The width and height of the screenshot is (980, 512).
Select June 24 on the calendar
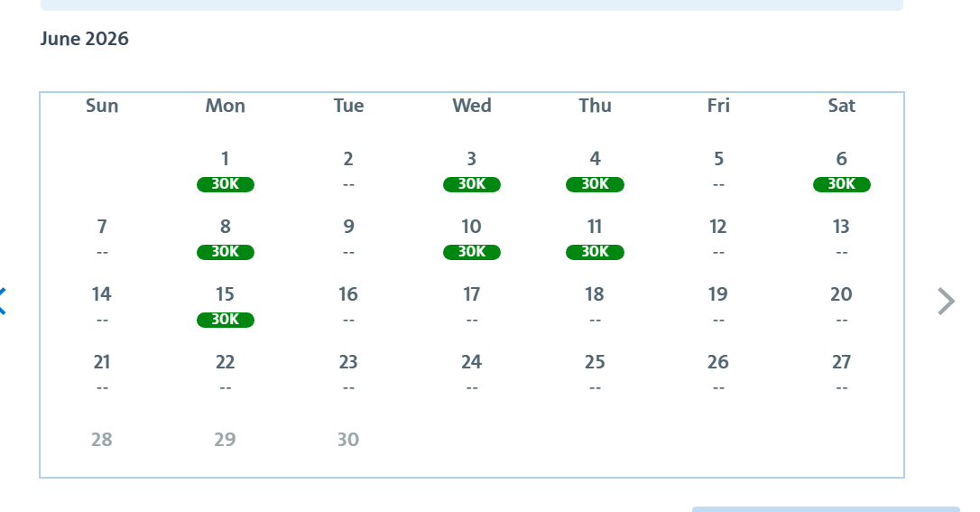[472, 373]
